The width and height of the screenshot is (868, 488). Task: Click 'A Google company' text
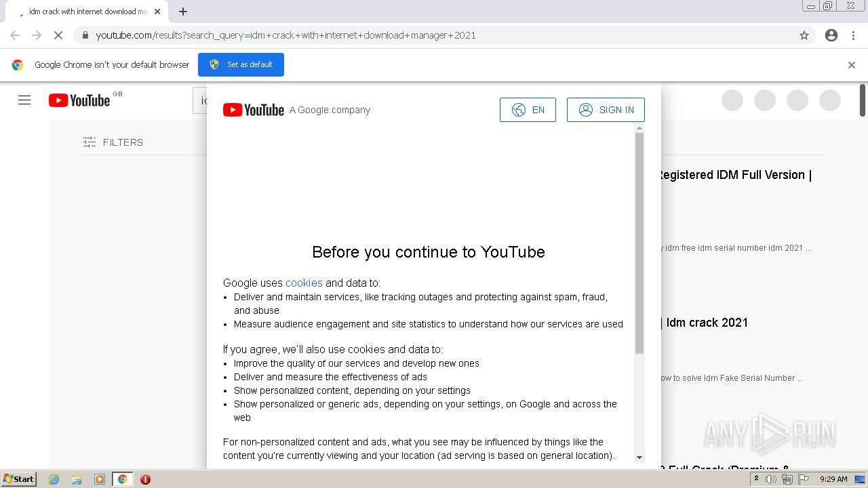click(330, 110)
